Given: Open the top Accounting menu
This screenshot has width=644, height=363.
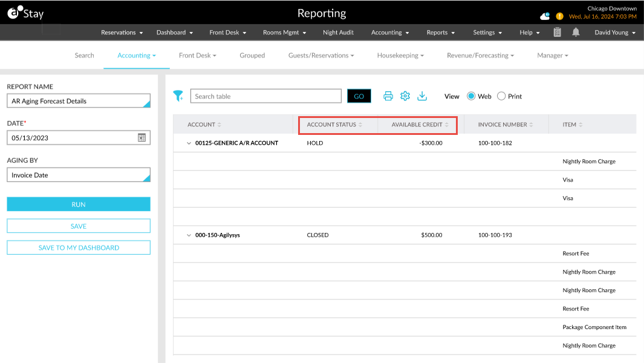Looking at the screenshot, I should coord(390,33).
